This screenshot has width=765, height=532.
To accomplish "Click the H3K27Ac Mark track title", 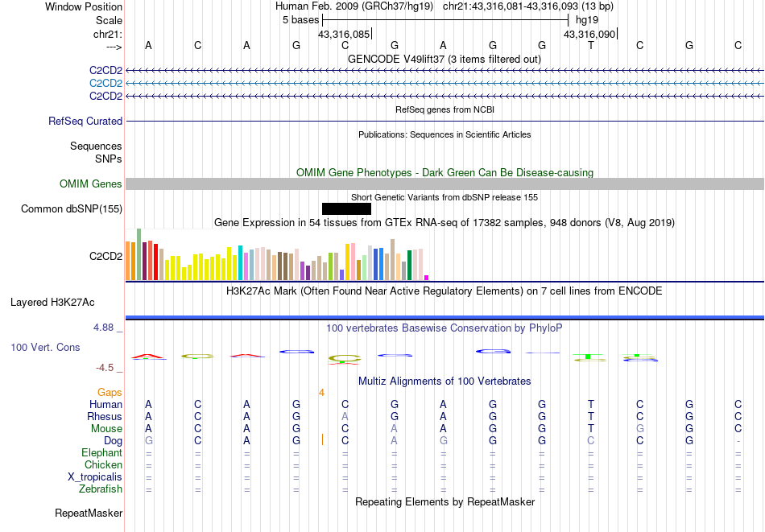I will coord(445,291).
